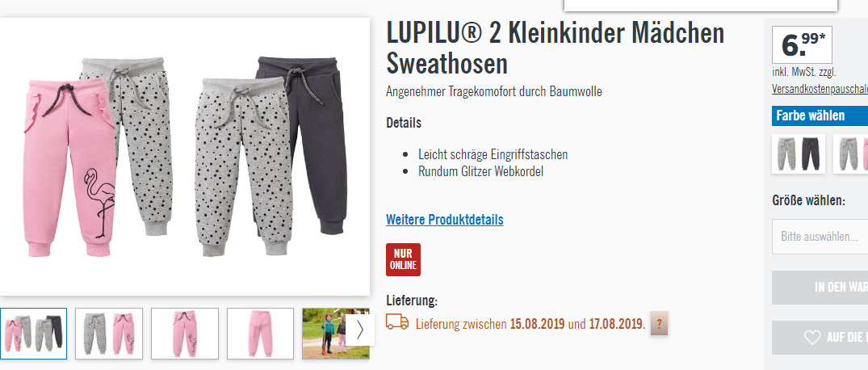Open the Größe wählen size dropdown
This screenshot has width=868, height=370.
click(820, 237)
